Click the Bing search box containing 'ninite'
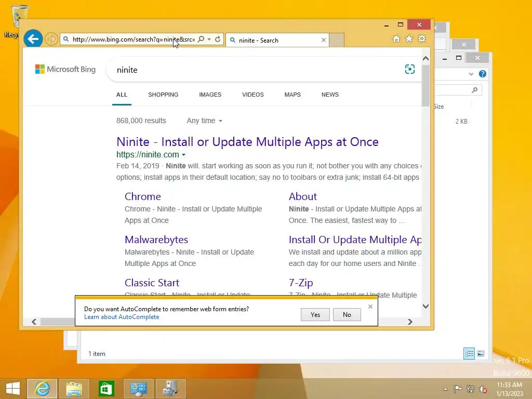532x399 pixels. (255, 70)
